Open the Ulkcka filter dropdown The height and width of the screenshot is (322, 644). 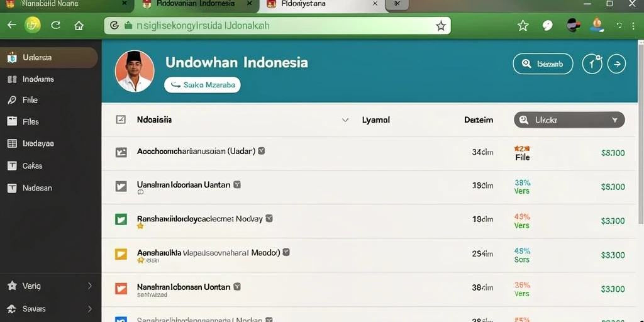569,120
